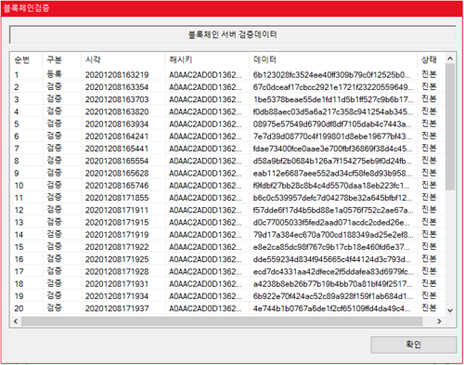The image size is (464, 365).
Task: Click the horizontal scrollbar right arrow
Action: (439, 321)
